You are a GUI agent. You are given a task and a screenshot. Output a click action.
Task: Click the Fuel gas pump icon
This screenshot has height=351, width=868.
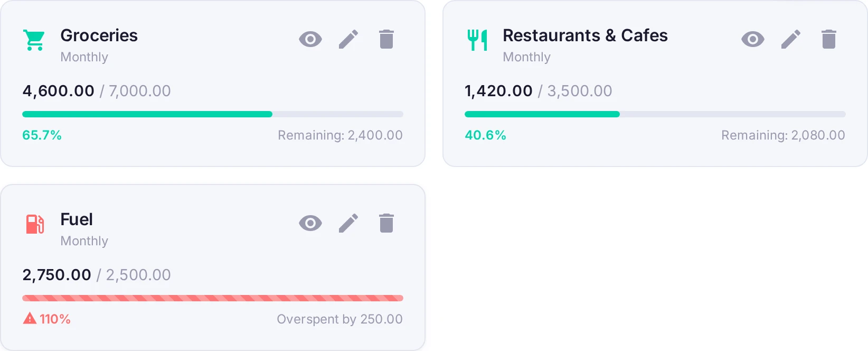[35, 224]
